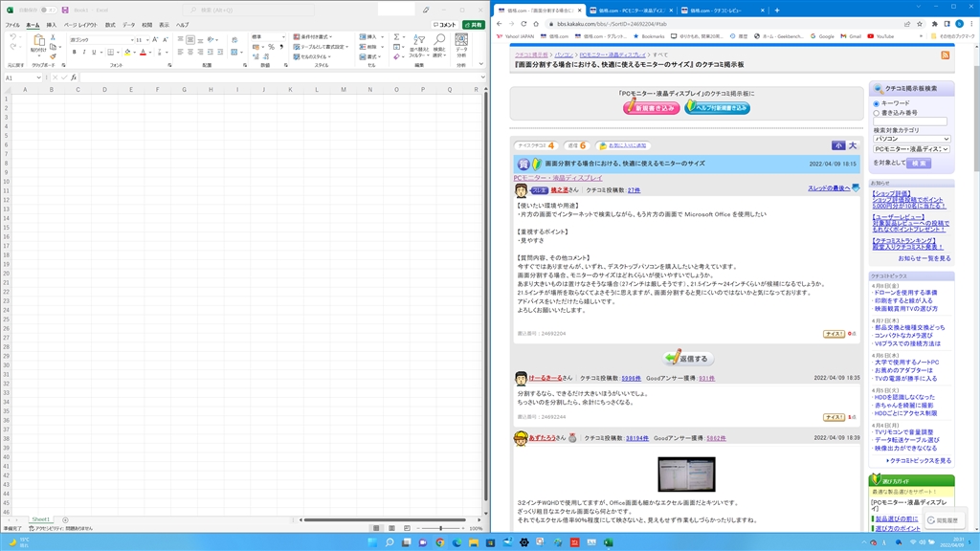Open the 数式 ribbon tab

(x=110, y=25)
